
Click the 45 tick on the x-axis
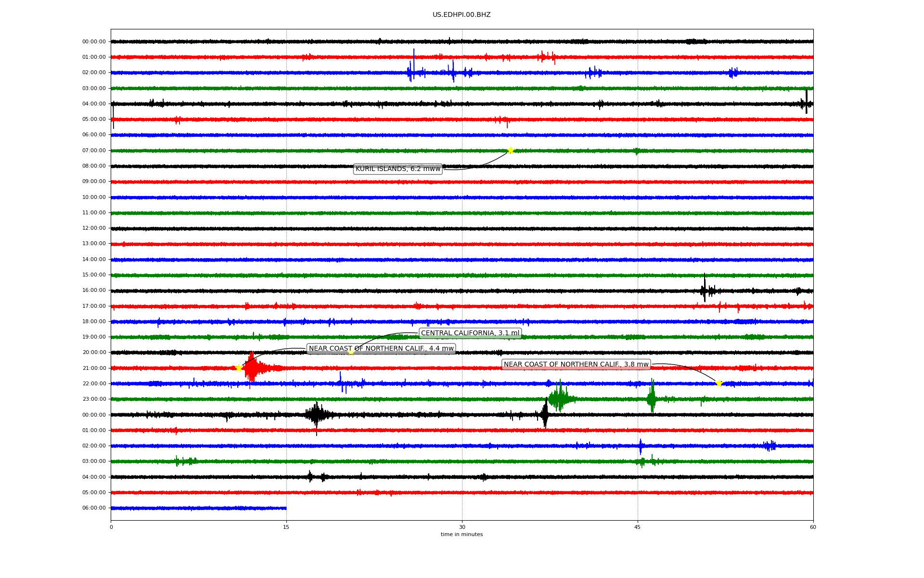[637, 527]
